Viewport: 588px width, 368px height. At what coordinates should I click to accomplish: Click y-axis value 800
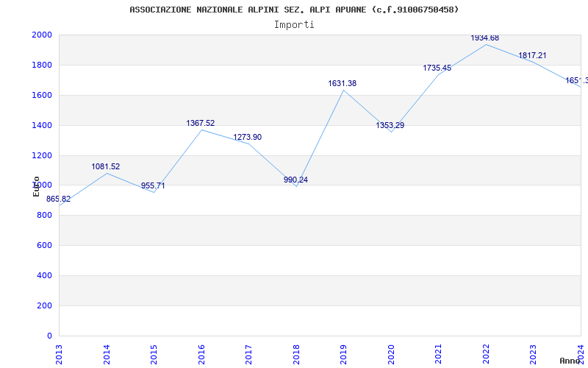click(x=44, y=215)
